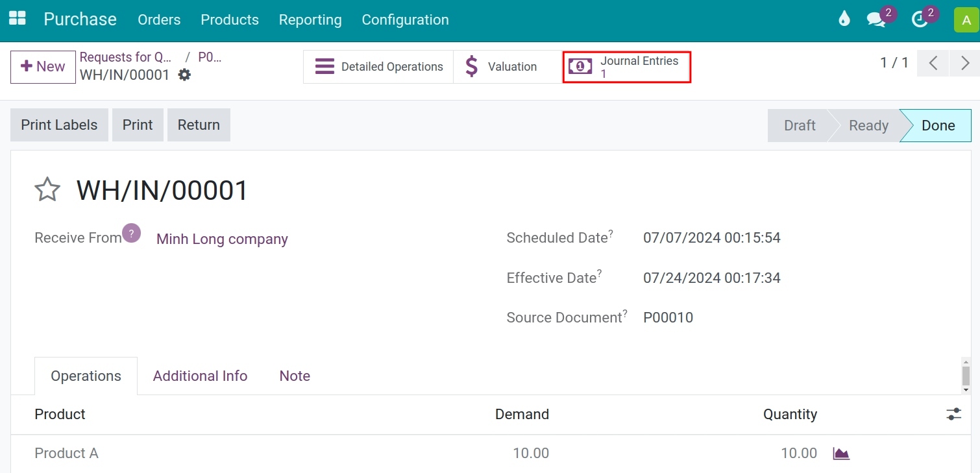Image resolution: width=980 pixels, height=473 pixels.
Task: Click the water drop debug icon
Action: click(x=844, y=19)
